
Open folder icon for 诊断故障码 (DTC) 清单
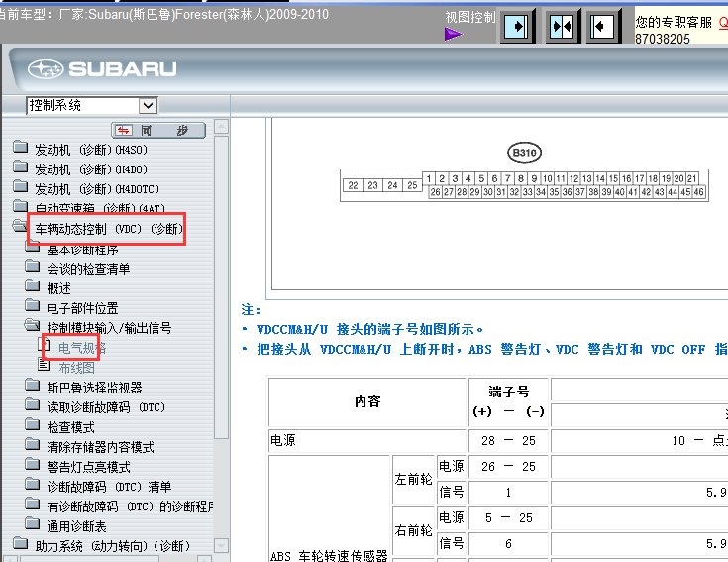coord(32,484)
